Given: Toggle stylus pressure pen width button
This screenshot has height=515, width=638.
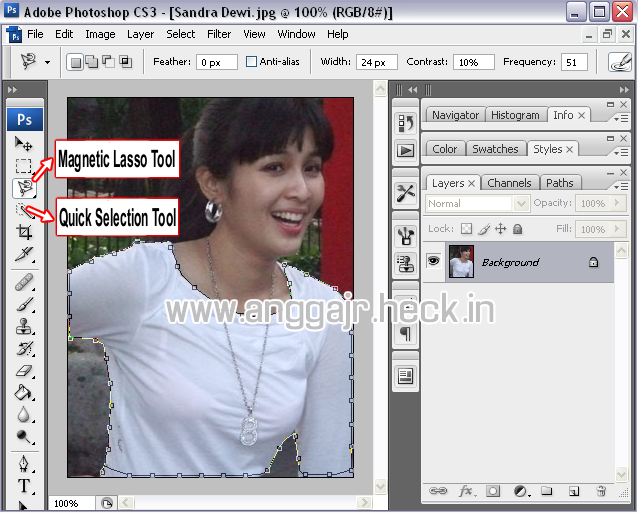Looking at the screenshot, I should (619, 62).
